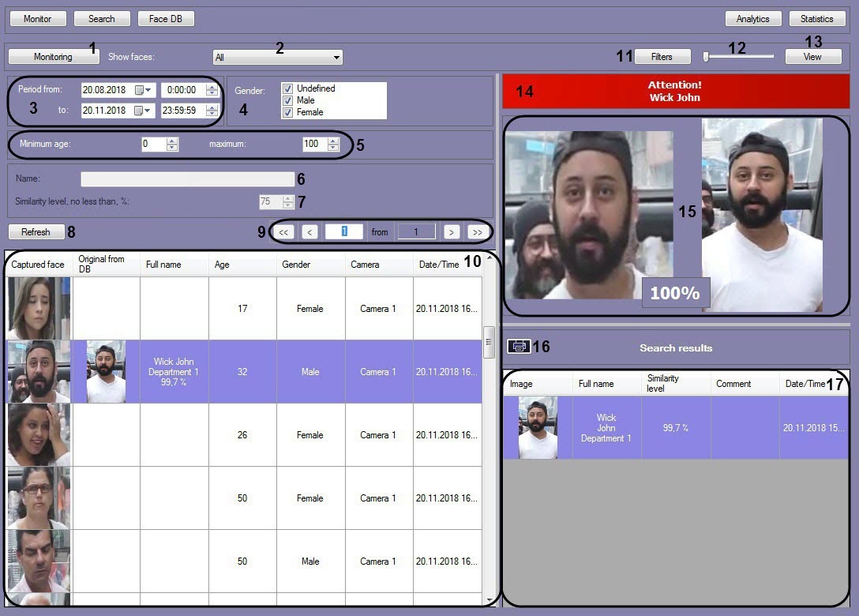Go to the next results page

[452, 232]
